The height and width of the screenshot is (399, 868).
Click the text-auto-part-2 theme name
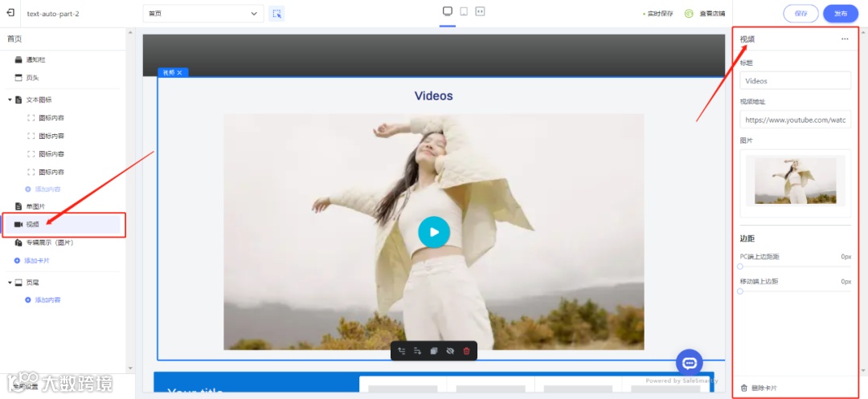pos(53,14)
